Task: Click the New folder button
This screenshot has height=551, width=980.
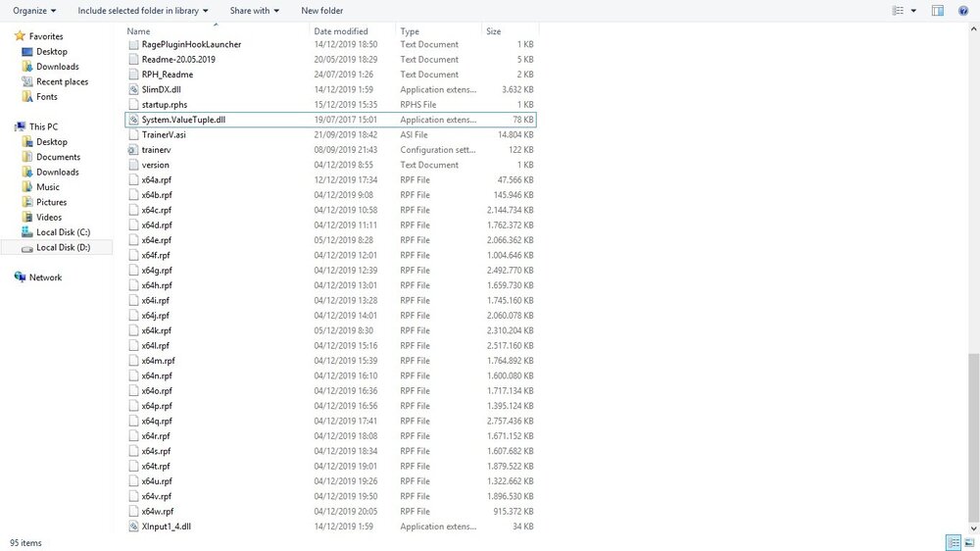Action: 321,11
